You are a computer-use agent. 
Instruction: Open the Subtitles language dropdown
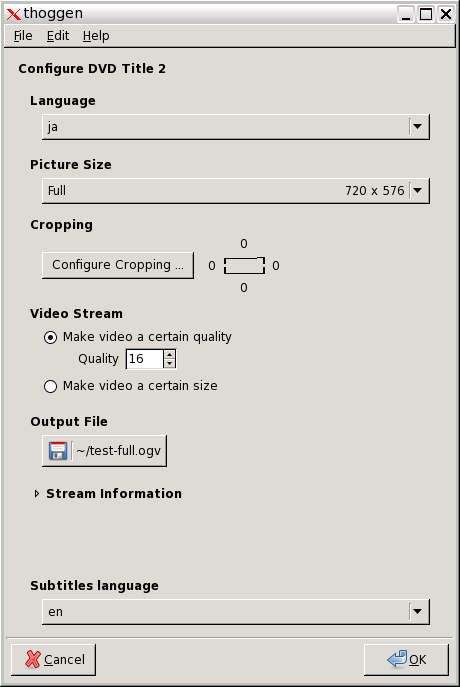pos(236,612)
